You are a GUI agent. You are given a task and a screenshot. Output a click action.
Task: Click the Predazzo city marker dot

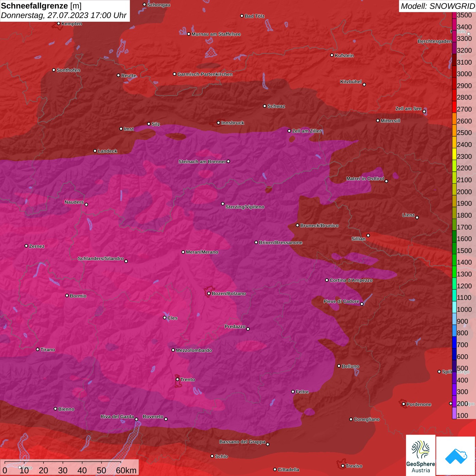coord(248,329)
